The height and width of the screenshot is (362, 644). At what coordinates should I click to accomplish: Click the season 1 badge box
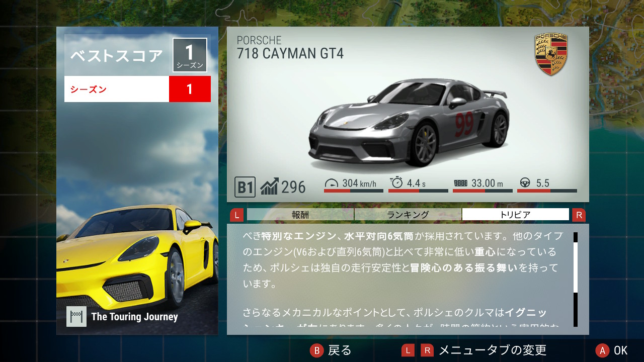pyautogui.click(x=190, y=55)
